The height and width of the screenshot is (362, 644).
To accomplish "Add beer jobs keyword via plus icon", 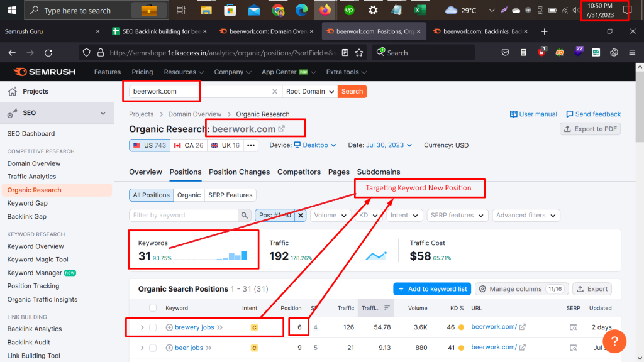I will [x=169, y=348].
